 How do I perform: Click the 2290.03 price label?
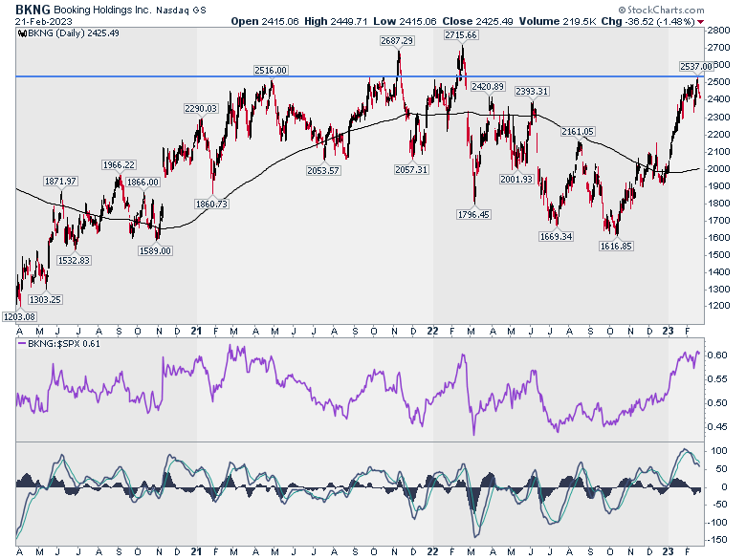point(201,108)
